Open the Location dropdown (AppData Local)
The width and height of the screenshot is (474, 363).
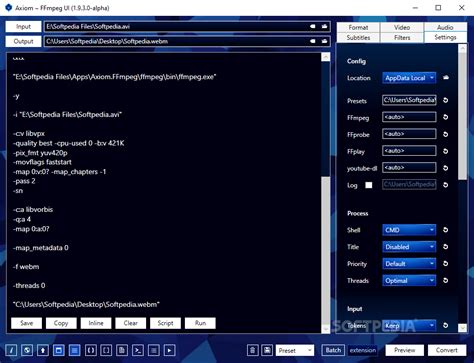(409, 78)
